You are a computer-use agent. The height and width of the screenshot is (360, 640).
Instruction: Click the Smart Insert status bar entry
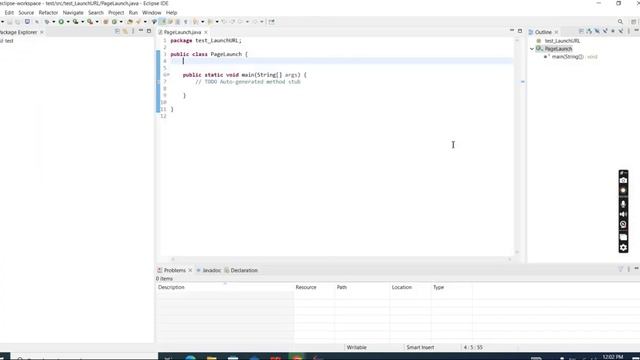(420, 347)
